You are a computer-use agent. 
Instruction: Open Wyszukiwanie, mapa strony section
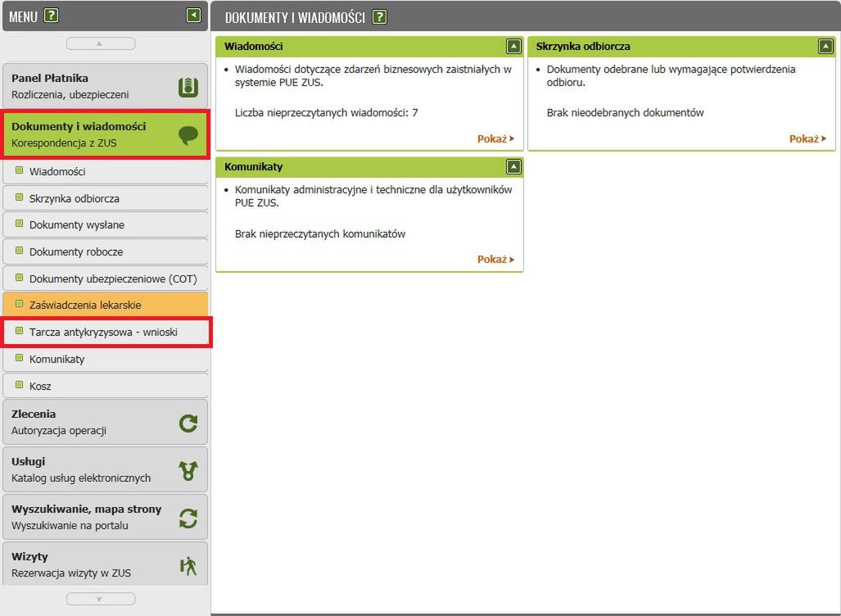coord(105,517)
